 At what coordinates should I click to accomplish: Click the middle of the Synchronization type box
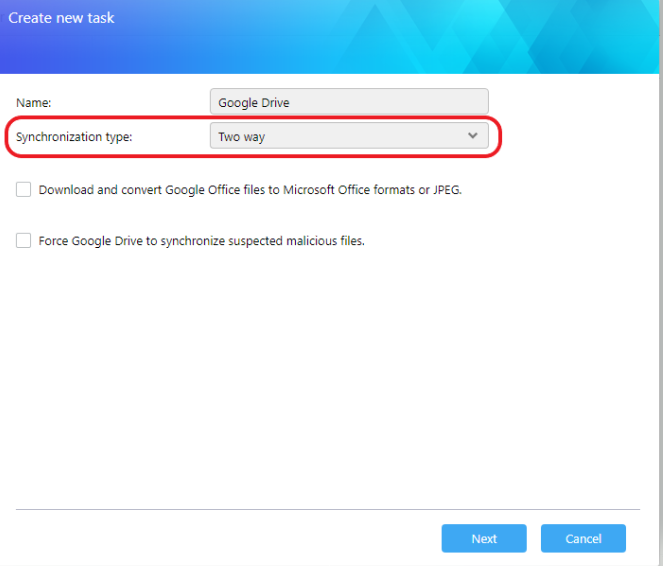point(349,136)
